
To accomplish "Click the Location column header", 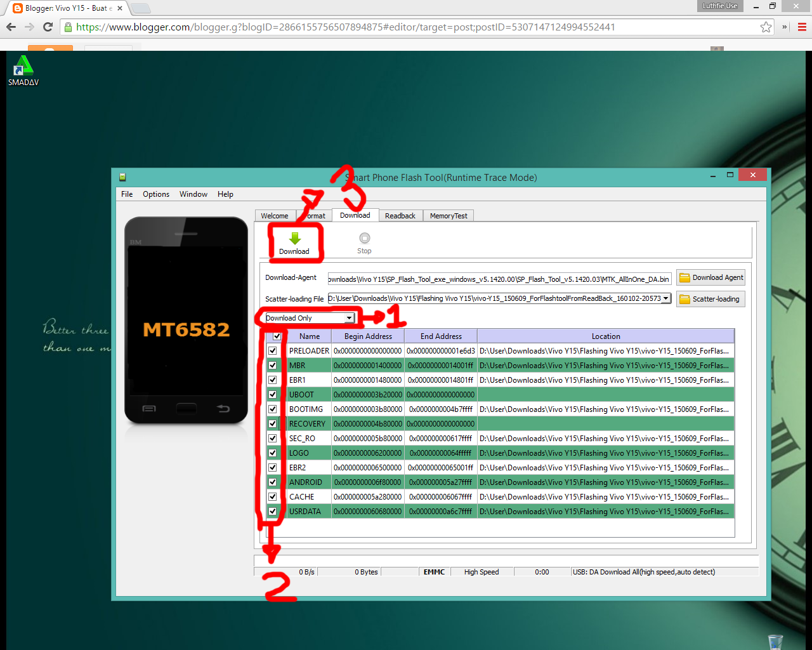I will [606, 336].
